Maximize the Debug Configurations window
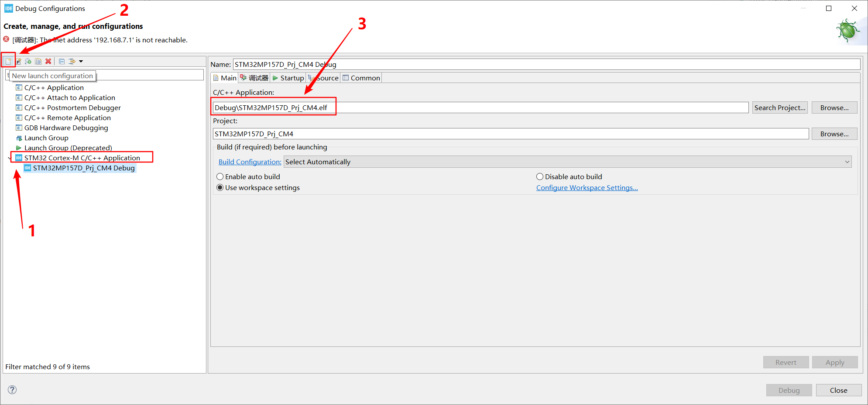Viewport: 868px width, 405px height. [829, 8]
